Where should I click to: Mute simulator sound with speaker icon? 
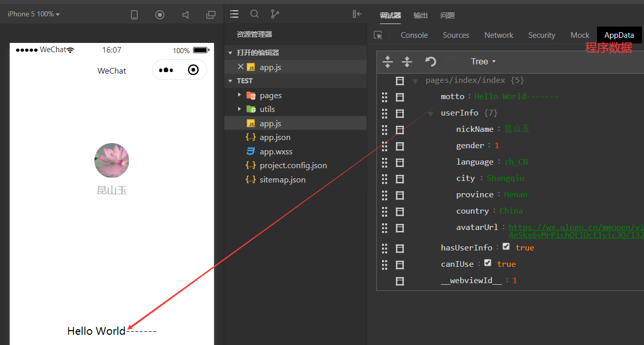point(185,15)
